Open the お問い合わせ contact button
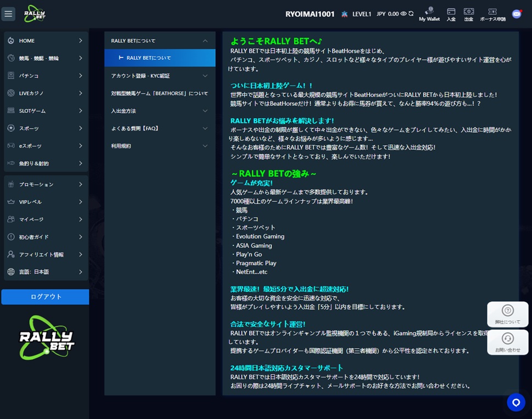Image resolution: width=532 pixels, height=419 pixels. click(508, 342)
